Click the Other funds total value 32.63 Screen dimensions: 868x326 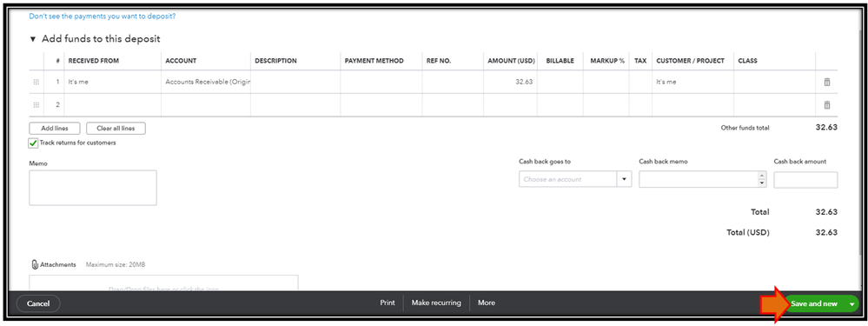tap(826, 127)
